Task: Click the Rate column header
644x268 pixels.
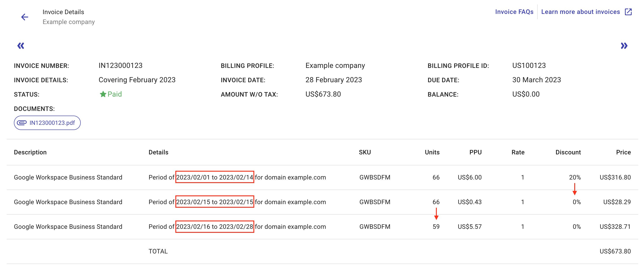Action: coord(518,152)
